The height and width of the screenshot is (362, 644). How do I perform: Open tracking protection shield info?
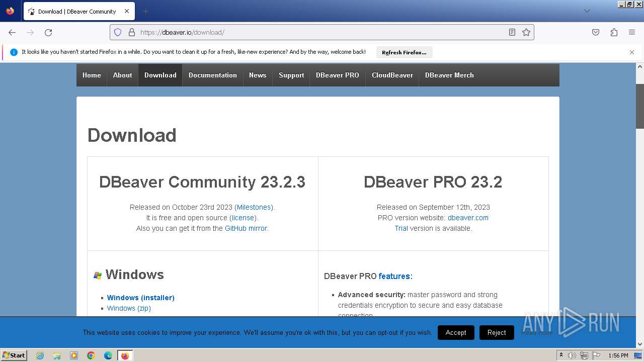tap(118, 32)
